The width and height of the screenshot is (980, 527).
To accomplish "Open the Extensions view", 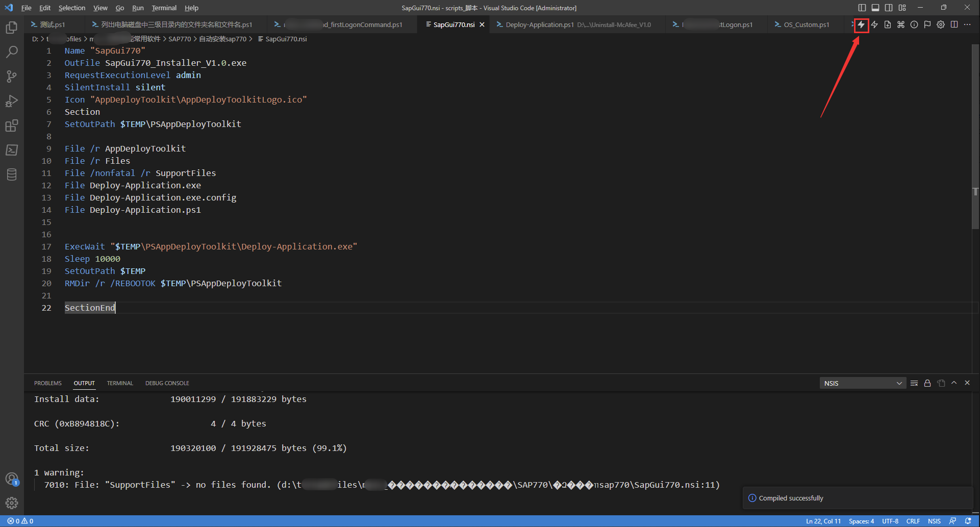I will coord(12,126).
